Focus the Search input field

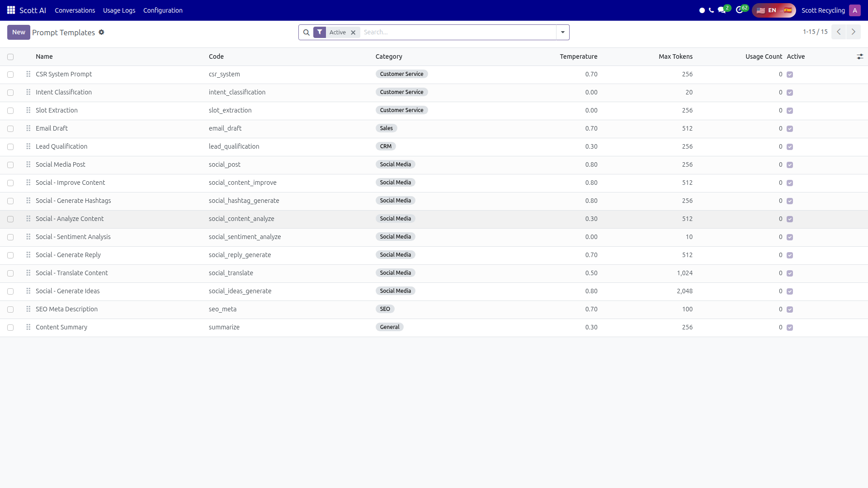pos(458,33)
